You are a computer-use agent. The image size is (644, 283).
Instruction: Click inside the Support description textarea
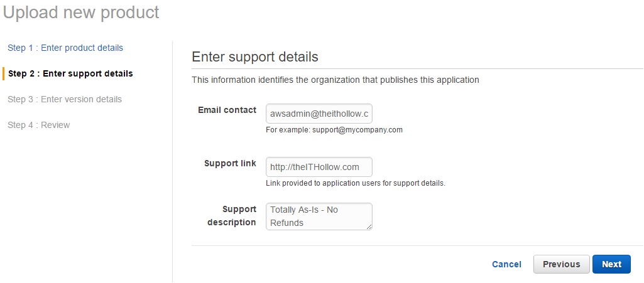tap(319, 216)
